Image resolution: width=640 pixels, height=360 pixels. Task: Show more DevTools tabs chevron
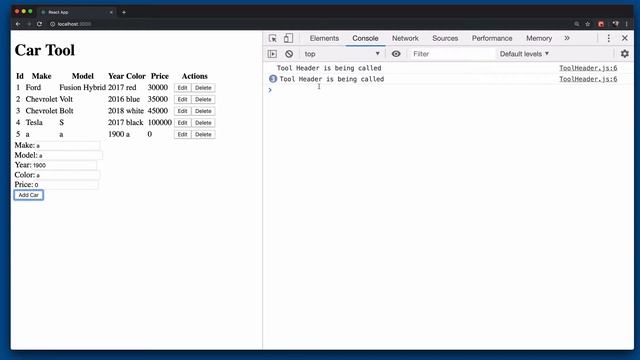point(567,38)
